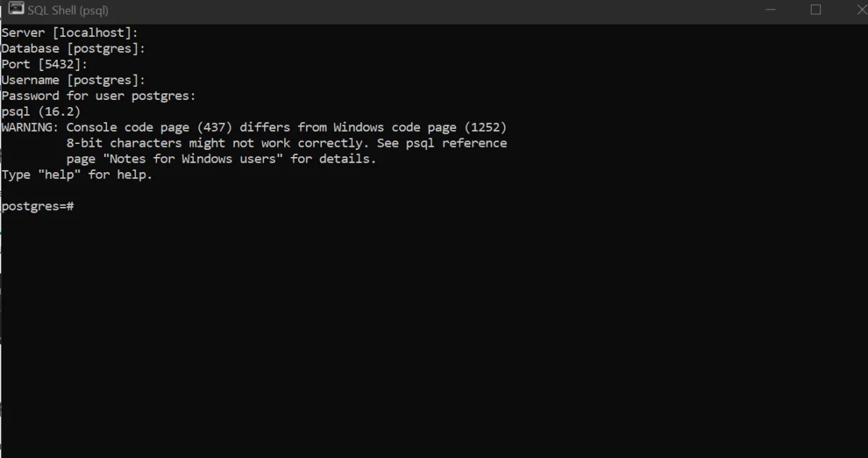This screenshot has height=458, width=868.
Task: Click the SQL Shell terminal icon in the title bar
Action: (x=17, y=9)
